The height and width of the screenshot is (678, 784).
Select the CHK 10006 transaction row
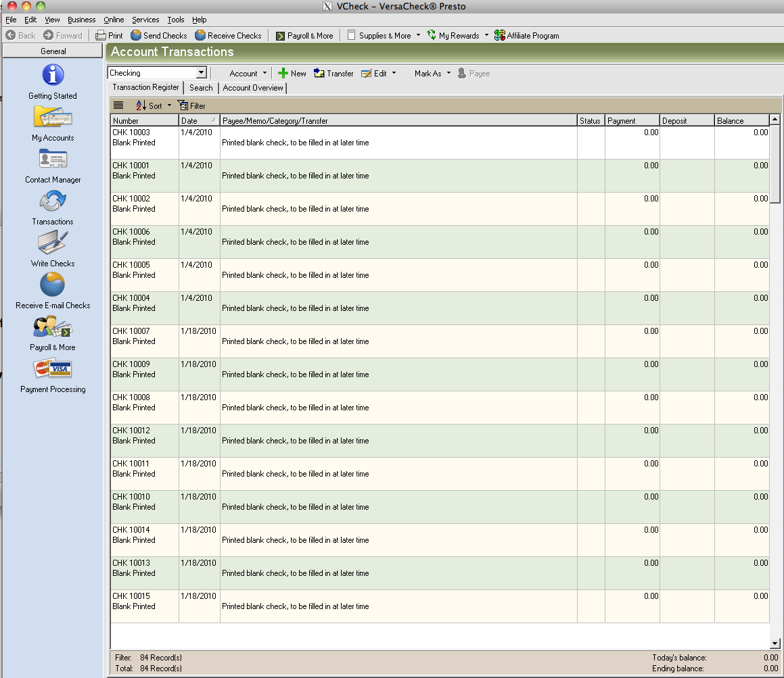(440, 242)
